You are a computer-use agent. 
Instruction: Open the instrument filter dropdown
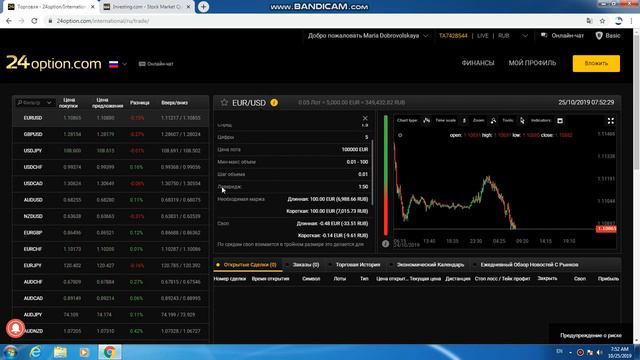34,102
